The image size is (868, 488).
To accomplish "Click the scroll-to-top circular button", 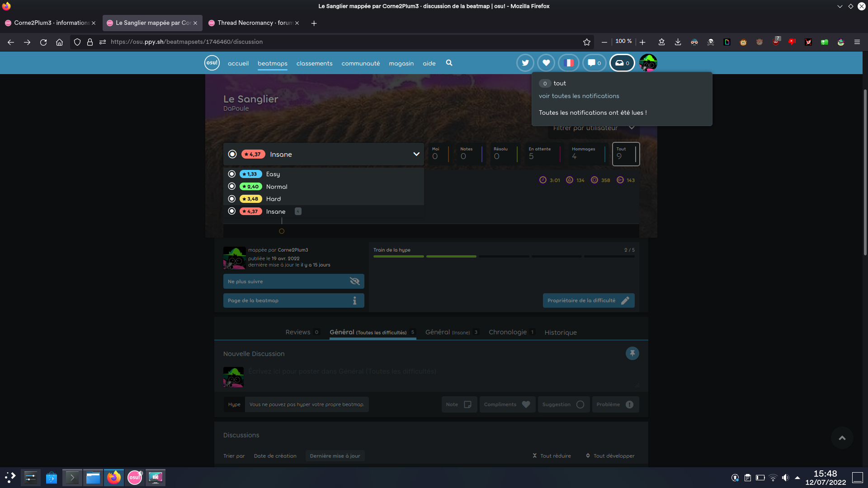I will (x=842, y=438).
